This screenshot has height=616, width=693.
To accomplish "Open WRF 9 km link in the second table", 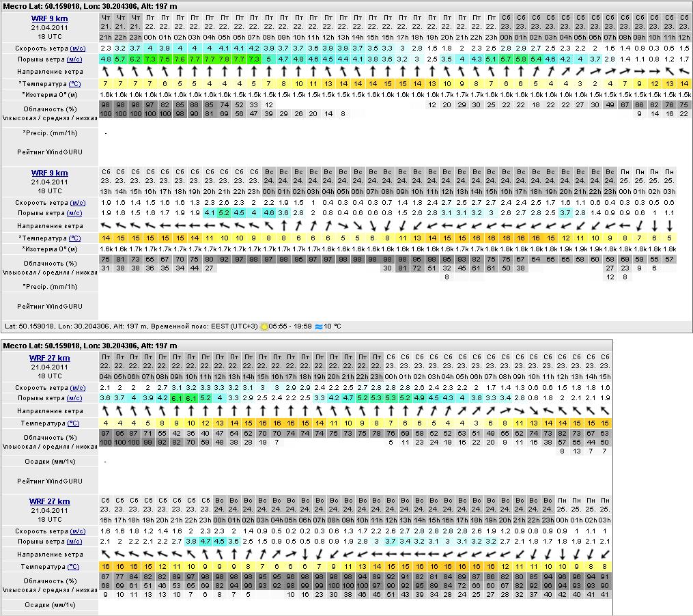I will 49,173.
